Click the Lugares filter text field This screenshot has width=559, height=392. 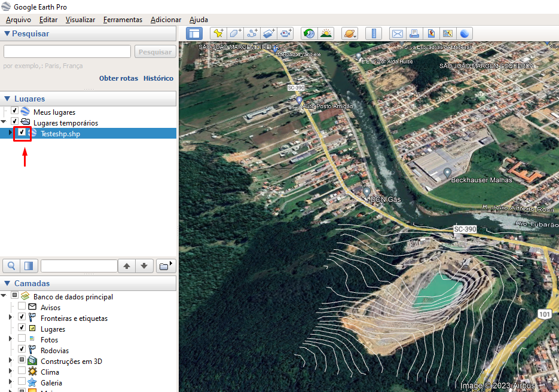(79, 266)
